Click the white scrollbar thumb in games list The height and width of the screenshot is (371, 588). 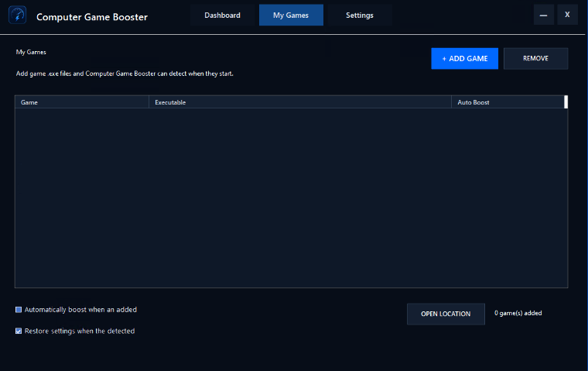point(566,102)
